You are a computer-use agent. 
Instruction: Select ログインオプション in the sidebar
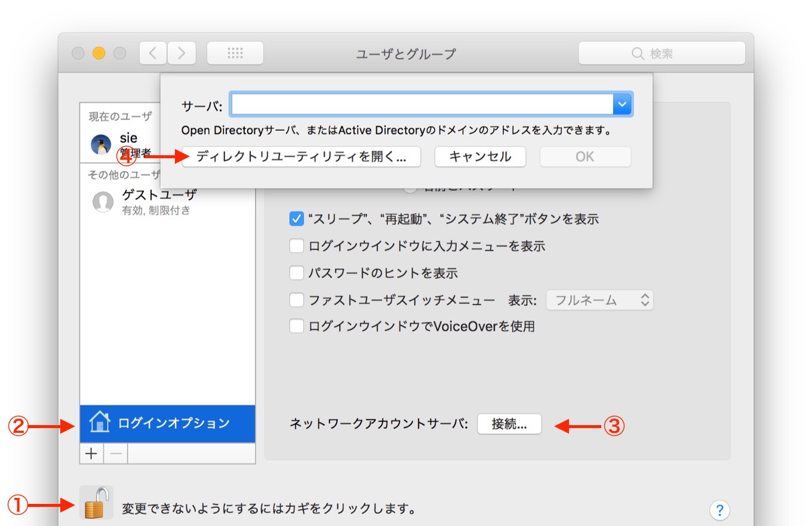167,423
